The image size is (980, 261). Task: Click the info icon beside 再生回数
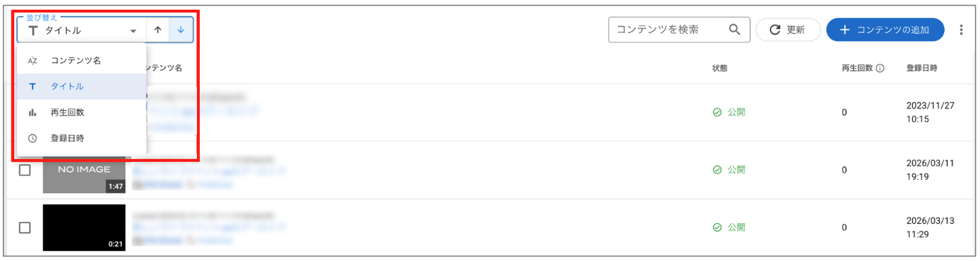880,68
